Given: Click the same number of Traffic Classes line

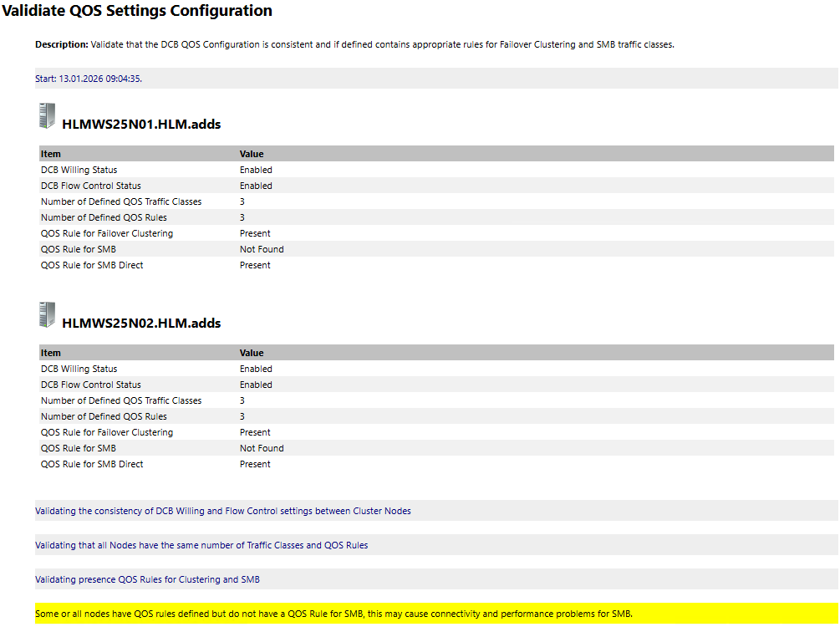Looking at the screenshot, I should pos(201,545).
